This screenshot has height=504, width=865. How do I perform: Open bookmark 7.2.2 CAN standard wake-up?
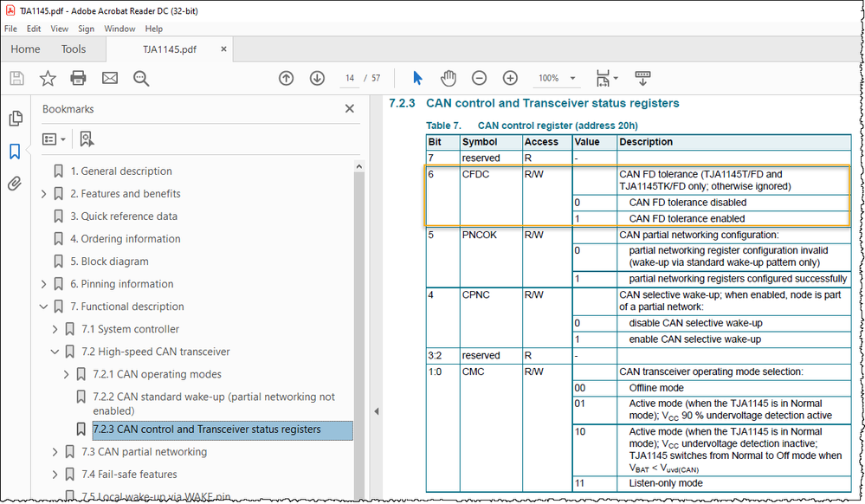[214, 404]
